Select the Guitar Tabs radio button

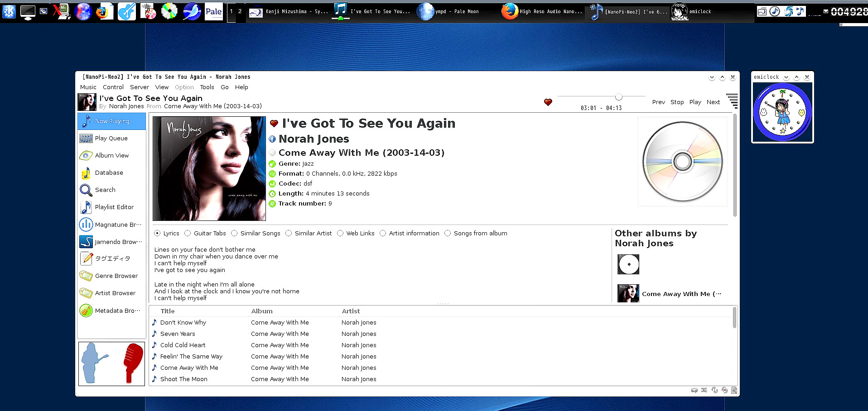[188, 234]
